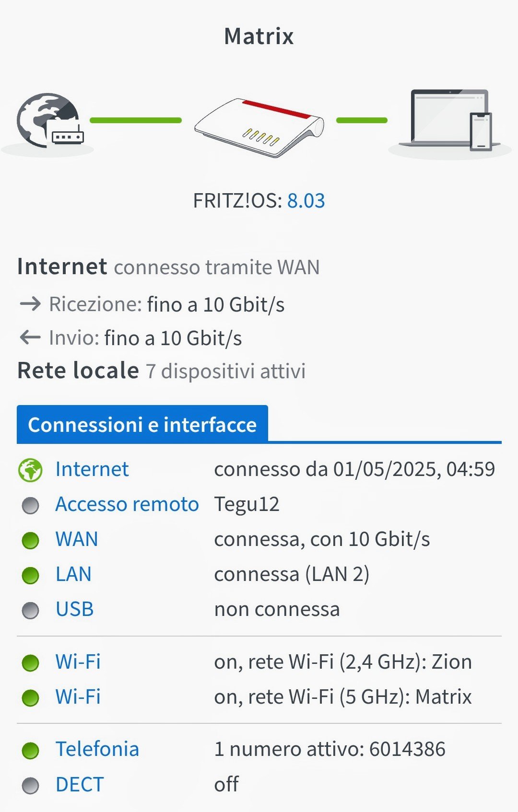The image size is (518, 812).
Task: Open the DECT settings link
Action: click(80, 785)
